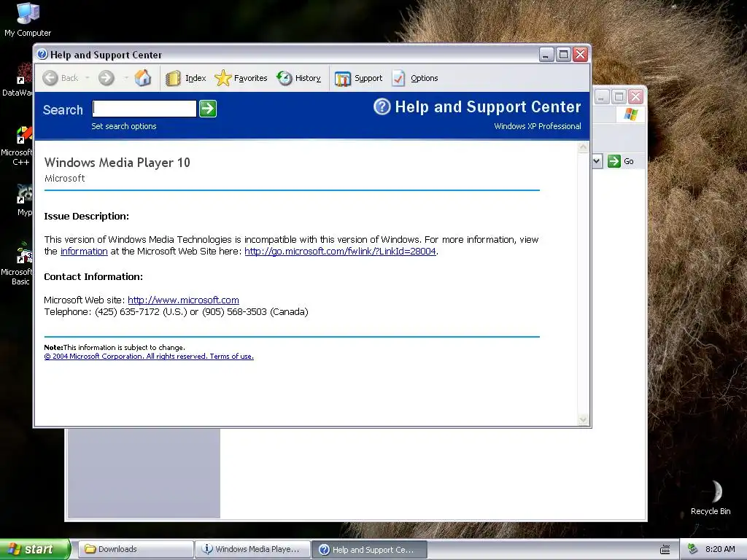Viewport: 747px width, 560px height.
Task: Open Favorites star icon
Action: [222, 78]
